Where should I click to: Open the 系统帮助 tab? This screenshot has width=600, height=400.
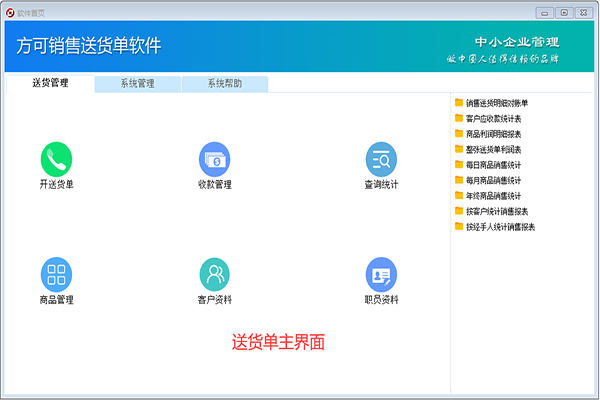tap(224, 84)
